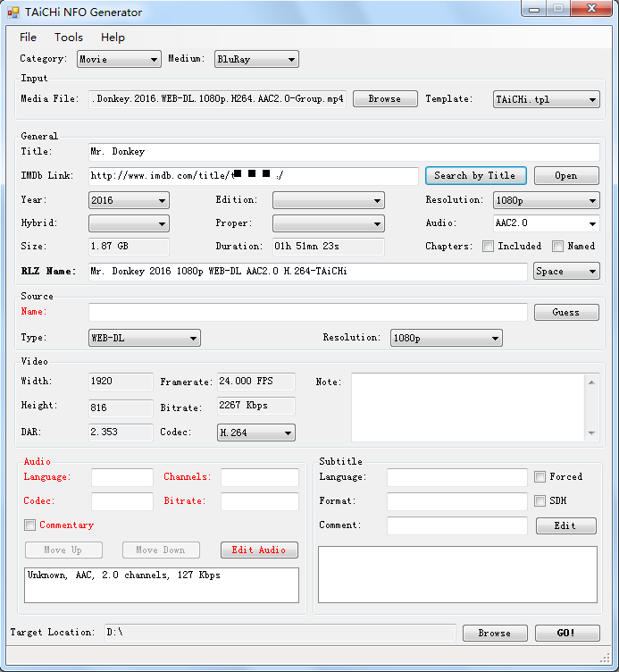Open the Space separator dropdown
The image size is (619, 672).
click(x=566, y=272)
